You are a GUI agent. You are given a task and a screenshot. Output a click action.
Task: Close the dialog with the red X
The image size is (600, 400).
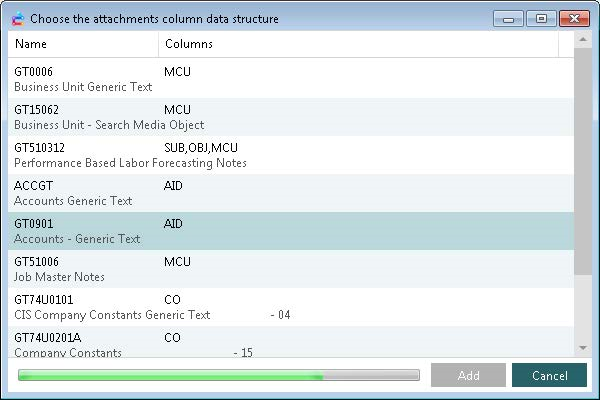point(574,19)
